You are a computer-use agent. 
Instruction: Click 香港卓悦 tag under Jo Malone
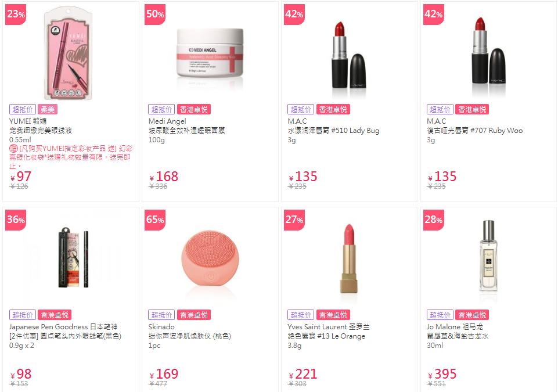point(472,315)
